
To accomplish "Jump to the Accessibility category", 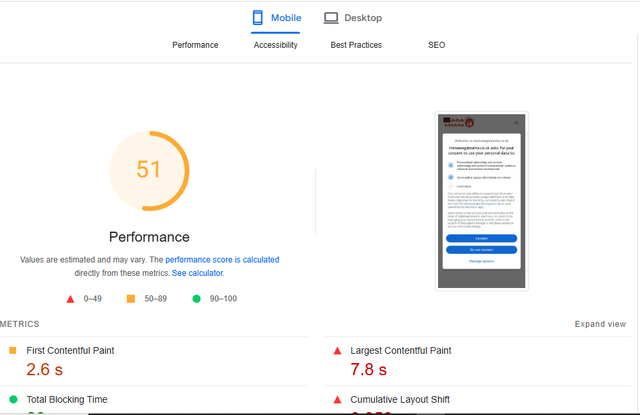I will click(x=276, y=45).
